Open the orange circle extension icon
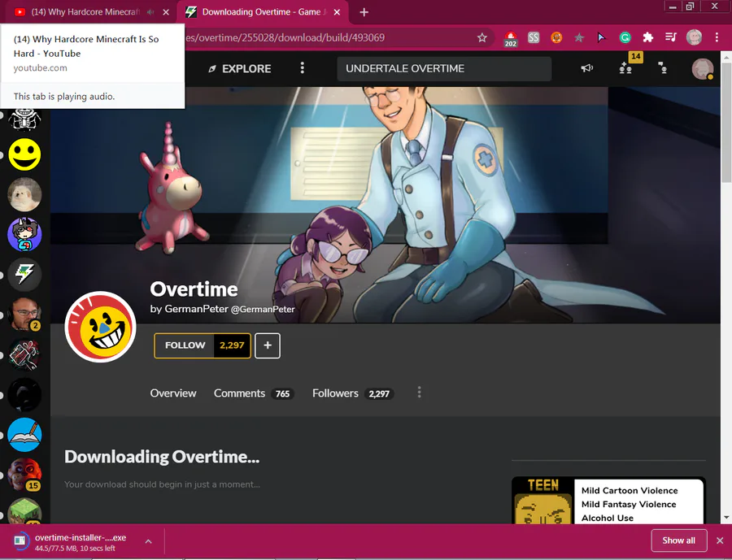732x560 pixels. [x=556, y=38]
